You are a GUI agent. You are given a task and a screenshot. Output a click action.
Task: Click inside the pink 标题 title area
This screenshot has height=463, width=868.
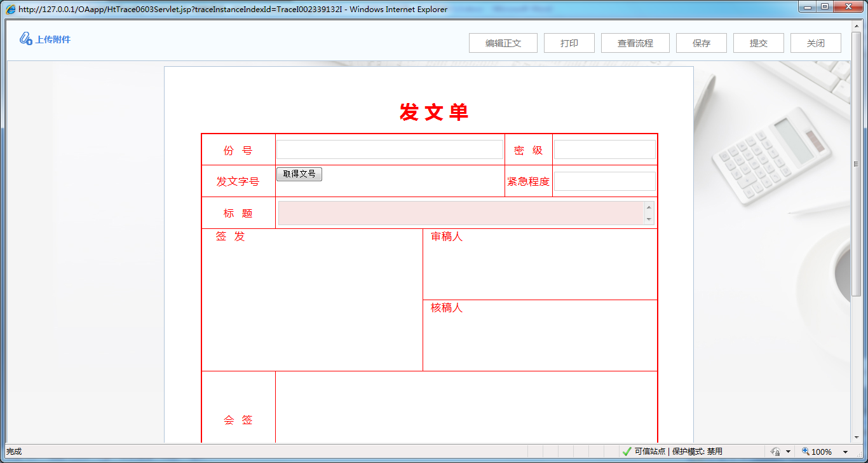click(461, 213)
